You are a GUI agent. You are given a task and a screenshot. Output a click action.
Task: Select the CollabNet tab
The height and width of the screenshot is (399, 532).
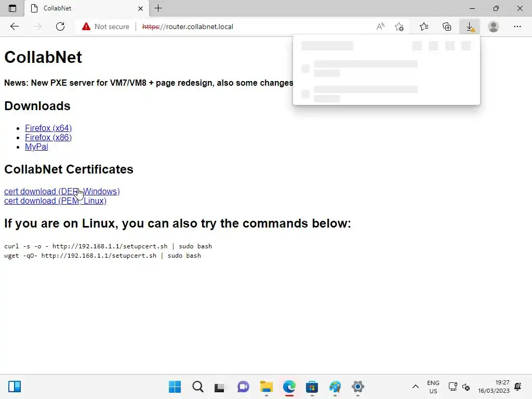click(x=87, y=8)
